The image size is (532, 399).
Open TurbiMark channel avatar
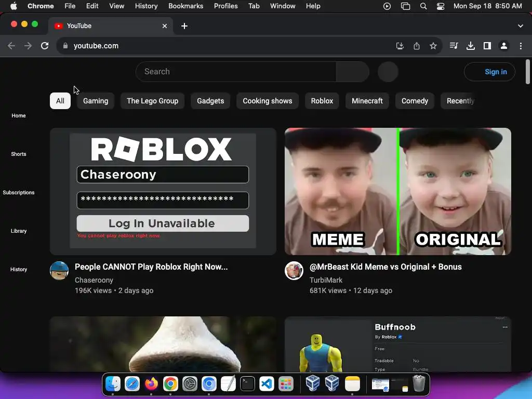tap(294, 270)
